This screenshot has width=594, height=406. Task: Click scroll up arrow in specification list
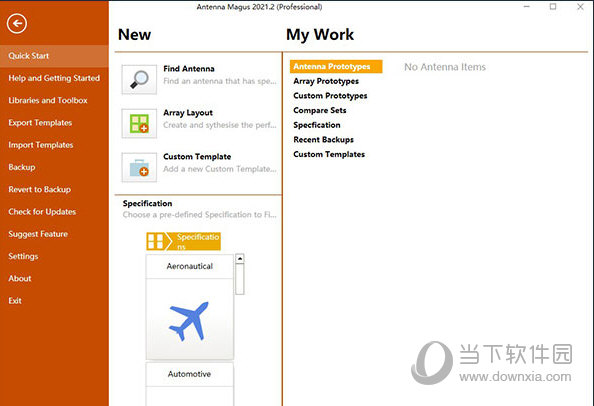pos(239,258)
